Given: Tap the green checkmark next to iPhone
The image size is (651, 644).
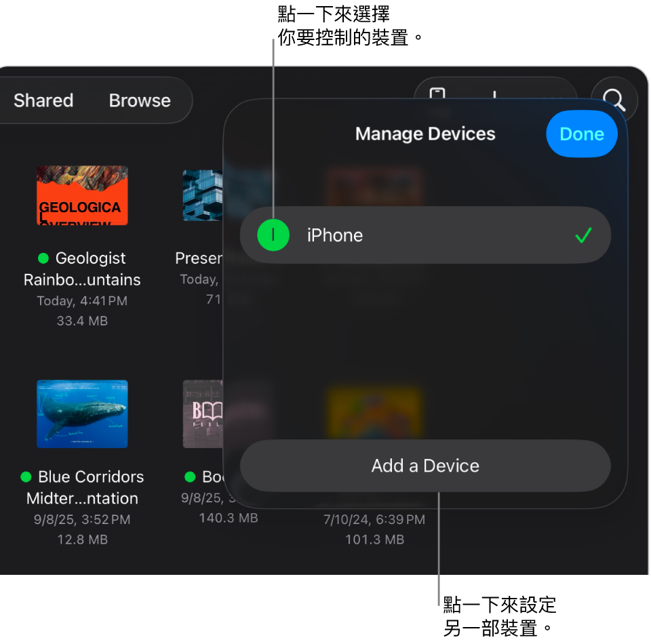Looking at the screenshot, I should (583, 235).
